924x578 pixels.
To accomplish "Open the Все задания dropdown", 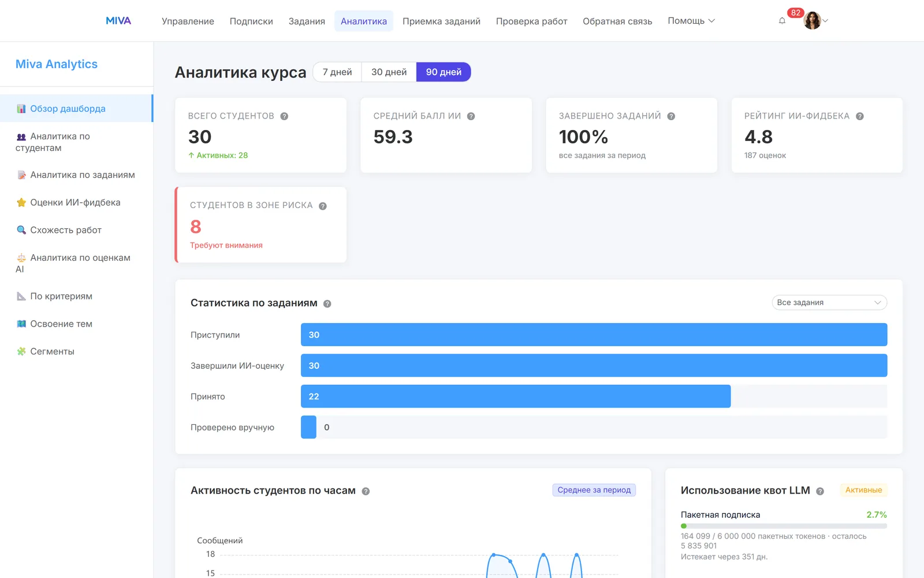I will (x=829, y=302).
